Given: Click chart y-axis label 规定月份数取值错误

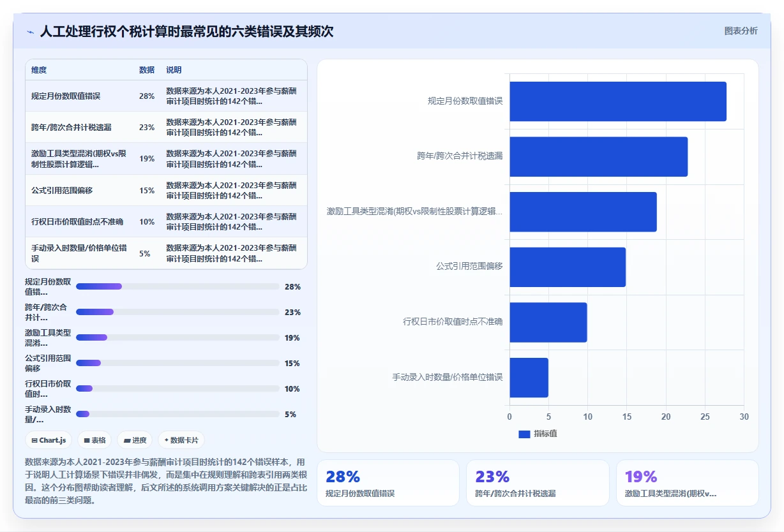Looking at the screenshot, I should (x=465, y=101).
